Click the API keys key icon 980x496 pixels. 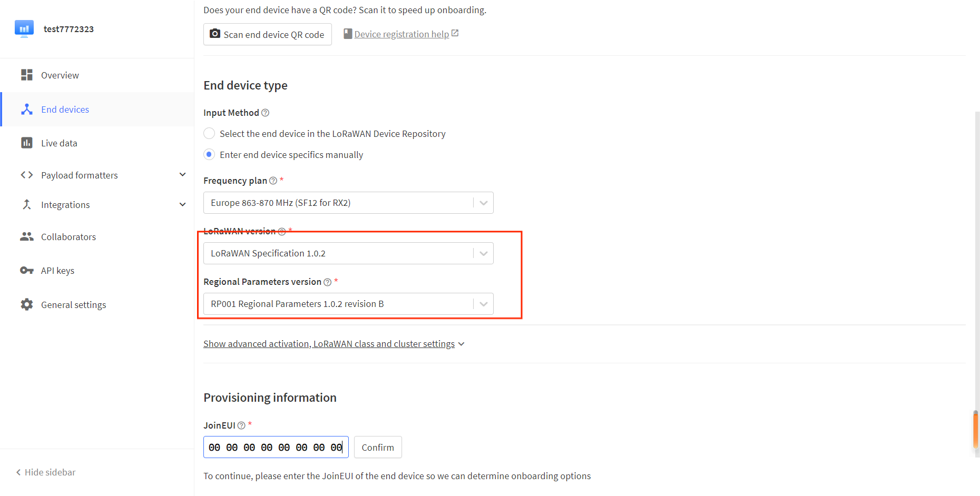(27, 271)
